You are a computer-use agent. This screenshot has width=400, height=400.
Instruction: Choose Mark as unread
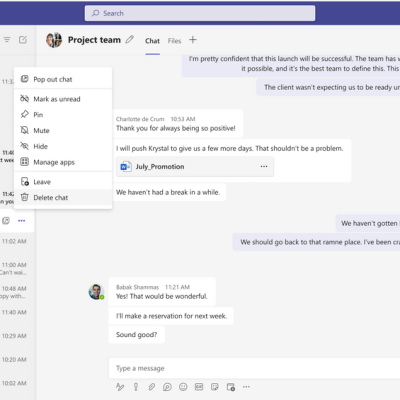coord(63,99)
